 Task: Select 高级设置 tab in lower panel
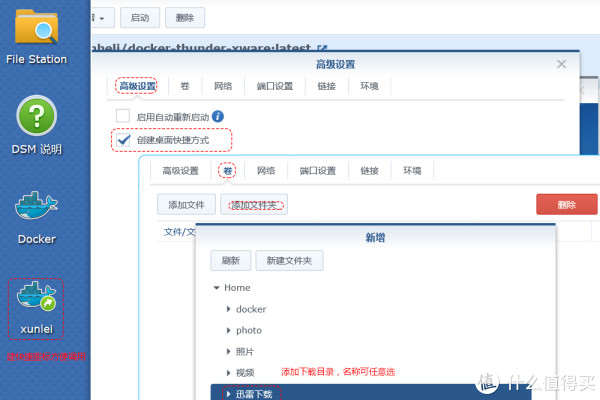coord(181,171)
